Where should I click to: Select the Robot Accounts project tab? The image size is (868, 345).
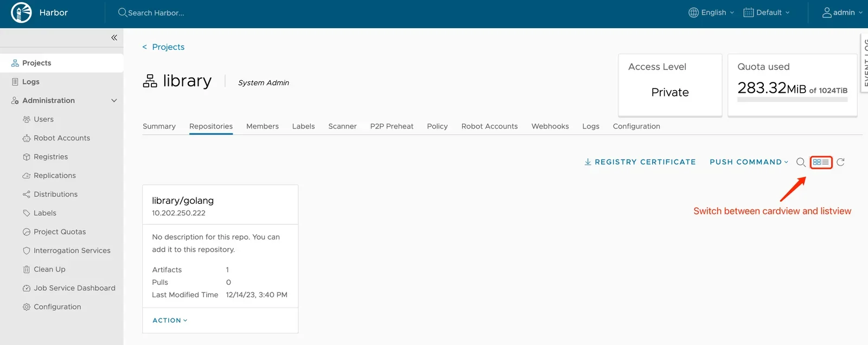pyautogui.click(x=490, y=126)
